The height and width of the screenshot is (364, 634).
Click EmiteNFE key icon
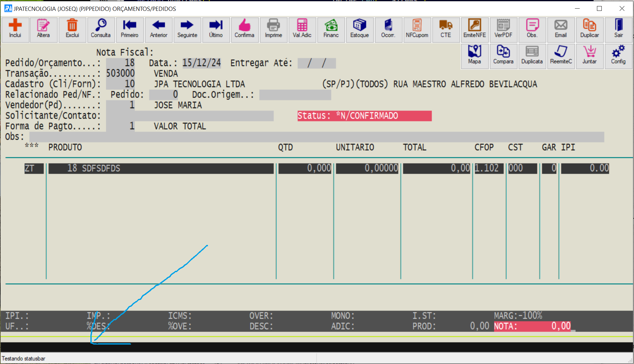[x=474, y=26]
